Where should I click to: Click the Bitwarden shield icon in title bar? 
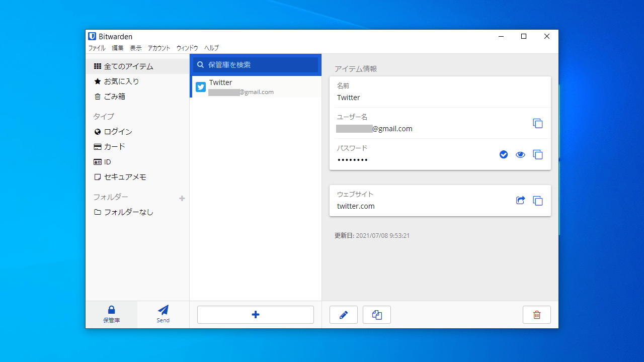coord(92,36)
